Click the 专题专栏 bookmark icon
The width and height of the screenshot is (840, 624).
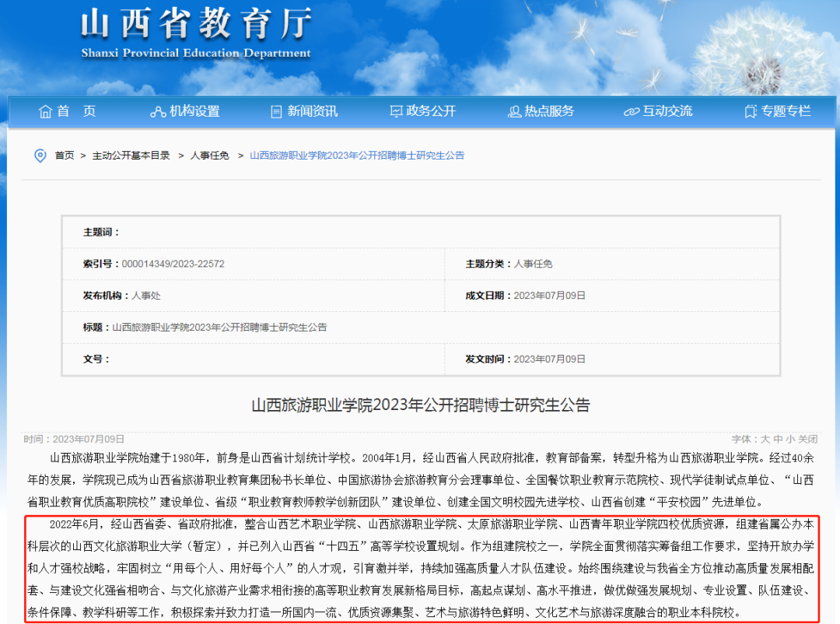point(751,111)
